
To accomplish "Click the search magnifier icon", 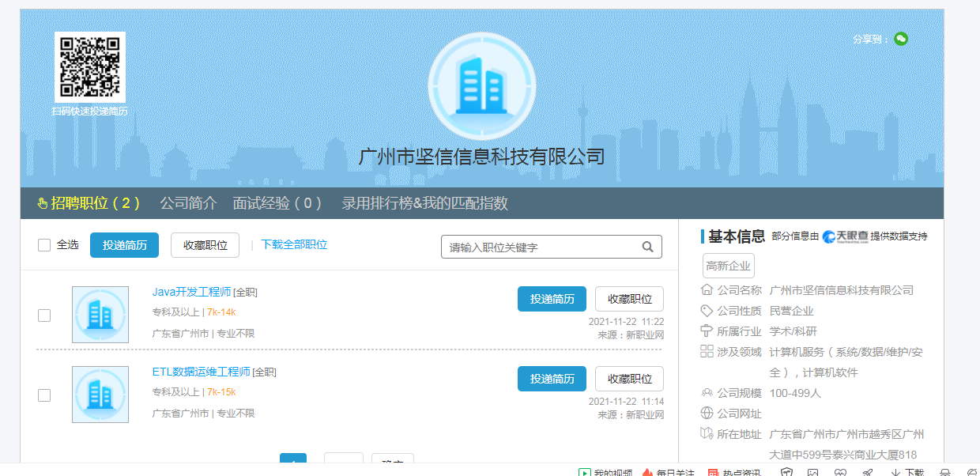I will point(648,247).
